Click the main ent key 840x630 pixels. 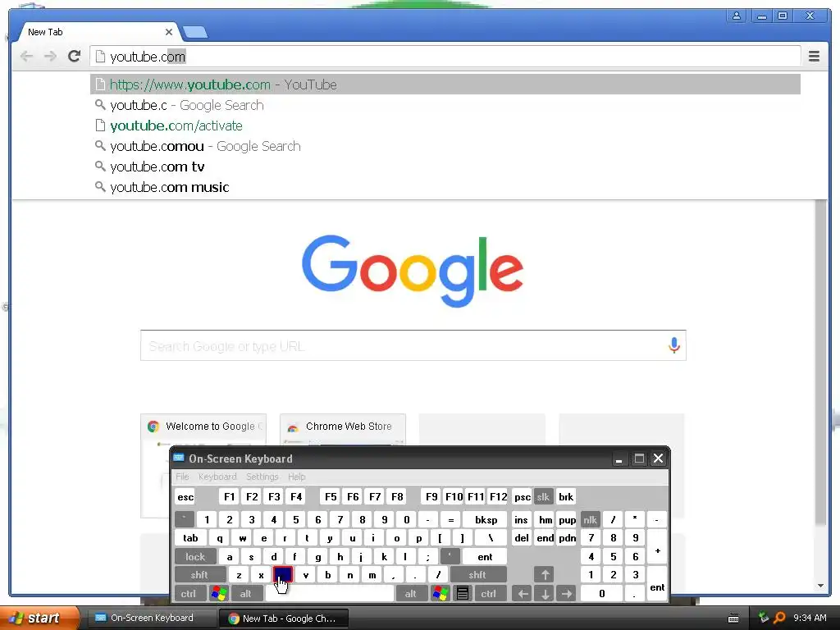[x=485, y=557]
